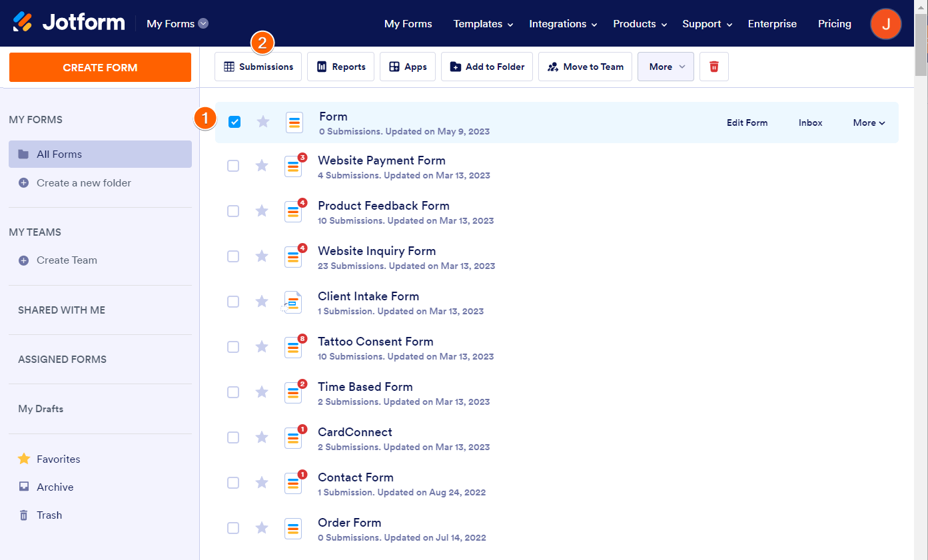
Task: Open the user avatar J menu
Action: [x=885, y=24]
